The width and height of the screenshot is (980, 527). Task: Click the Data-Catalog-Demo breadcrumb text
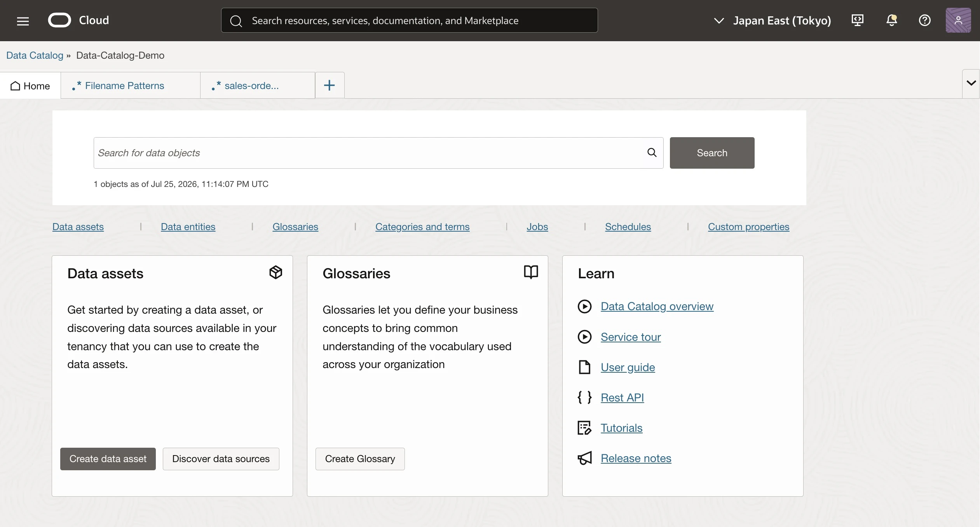pos(120,55)
